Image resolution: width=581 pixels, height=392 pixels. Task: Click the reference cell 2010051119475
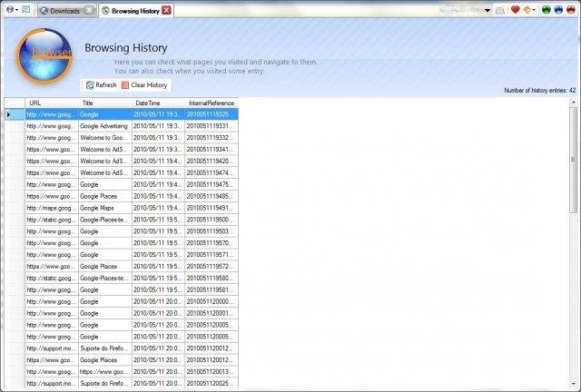[x=212, y=185]
